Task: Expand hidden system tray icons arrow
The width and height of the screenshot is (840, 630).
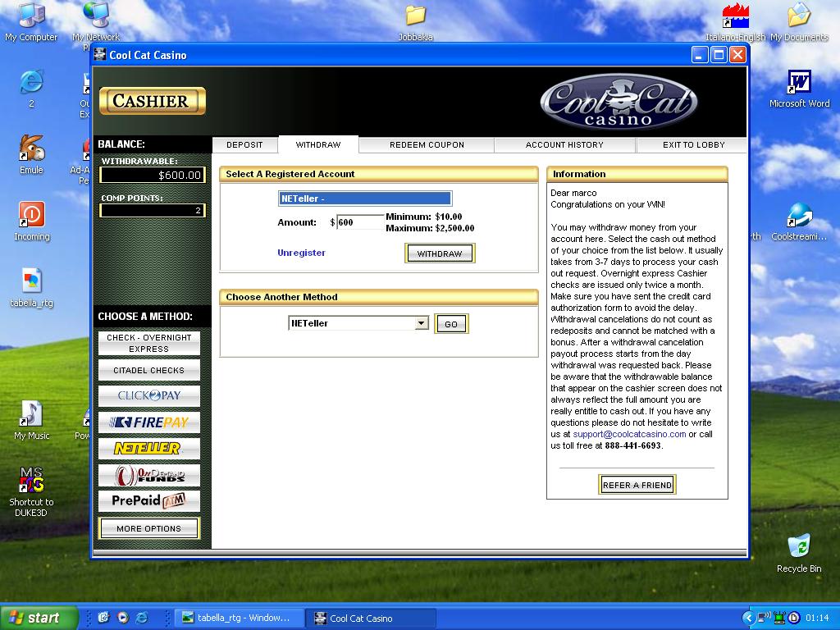Action: click(747, 619)
